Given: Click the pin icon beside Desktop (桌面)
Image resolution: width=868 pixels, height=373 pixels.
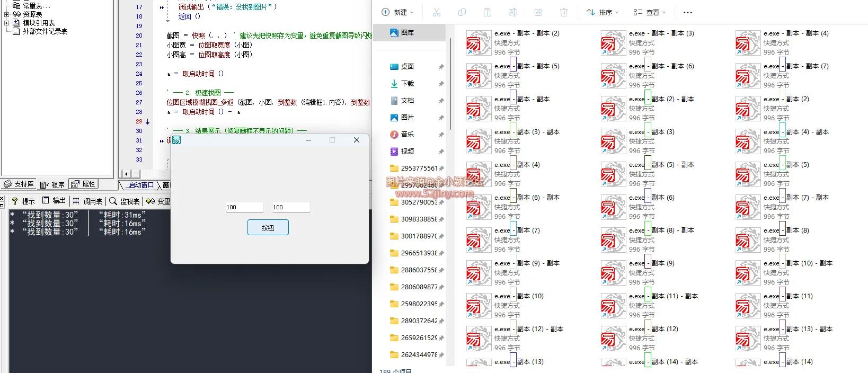Looking at the screenshot, I should coord(441,67).
